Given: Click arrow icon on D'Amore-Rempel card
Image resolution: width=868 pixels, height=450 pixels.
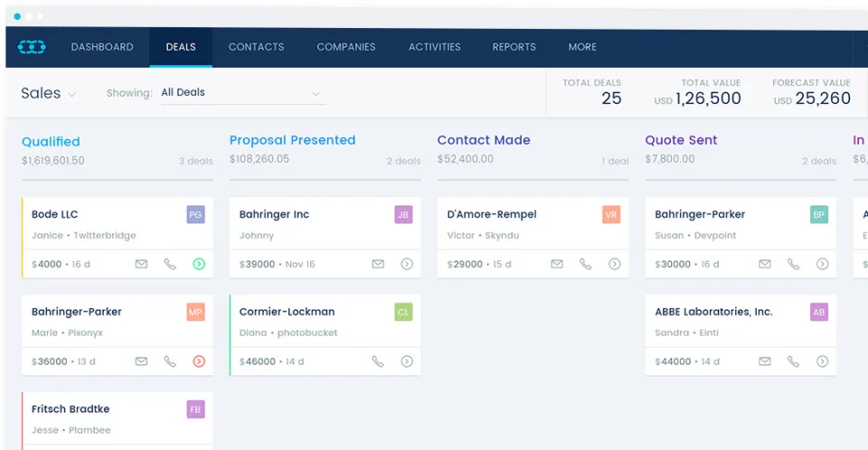Looking at the screenshot, I should pyautogui.click(x=615, y=264).
